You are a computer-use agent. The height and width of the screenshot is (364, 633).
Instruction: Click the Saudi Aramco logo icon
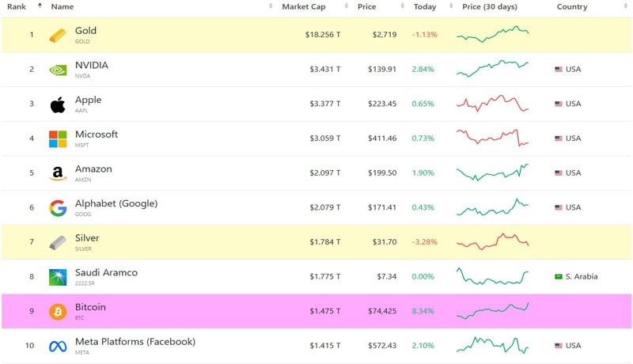pos(58,277)
